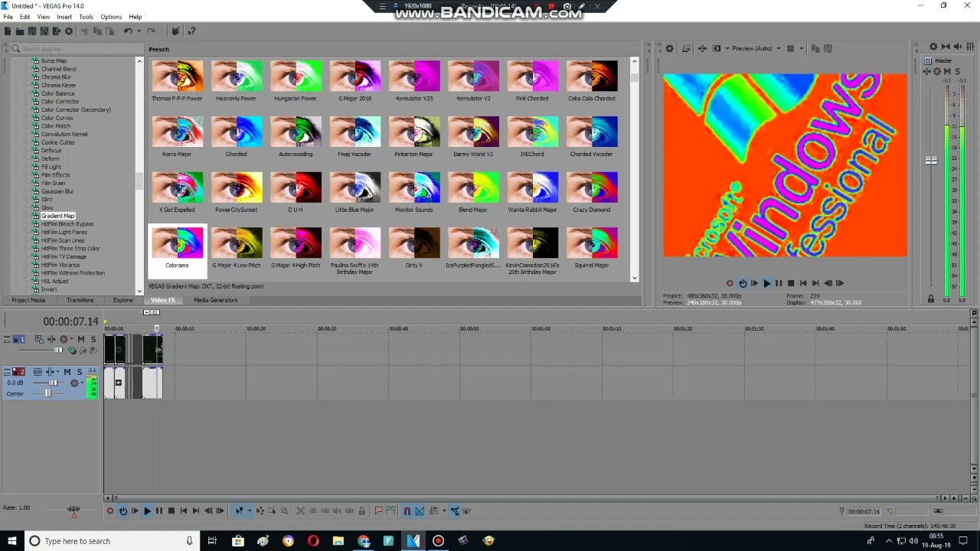Select Gaussian Blur in the plug-in list
Viewport: 980px width, 551px height.
[x=57, y=191]
